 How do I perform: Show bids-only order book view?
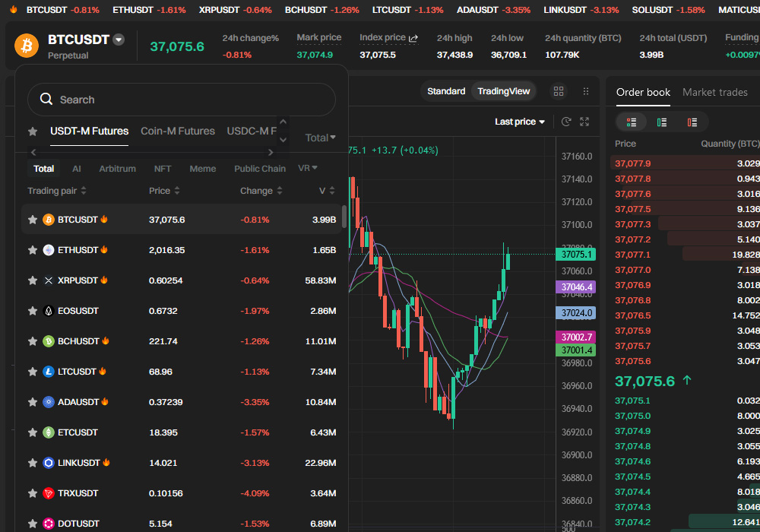pyautogui.click(x=662, y=122)
